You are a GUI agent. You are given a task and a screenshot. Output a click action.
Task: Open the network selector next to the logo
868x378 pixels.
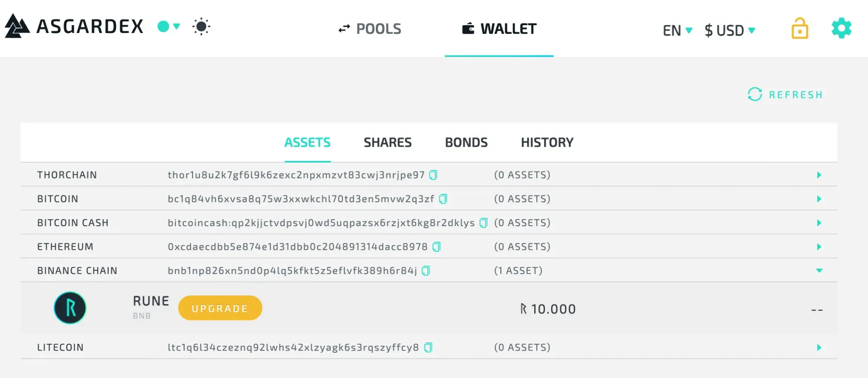coord(168,26)
